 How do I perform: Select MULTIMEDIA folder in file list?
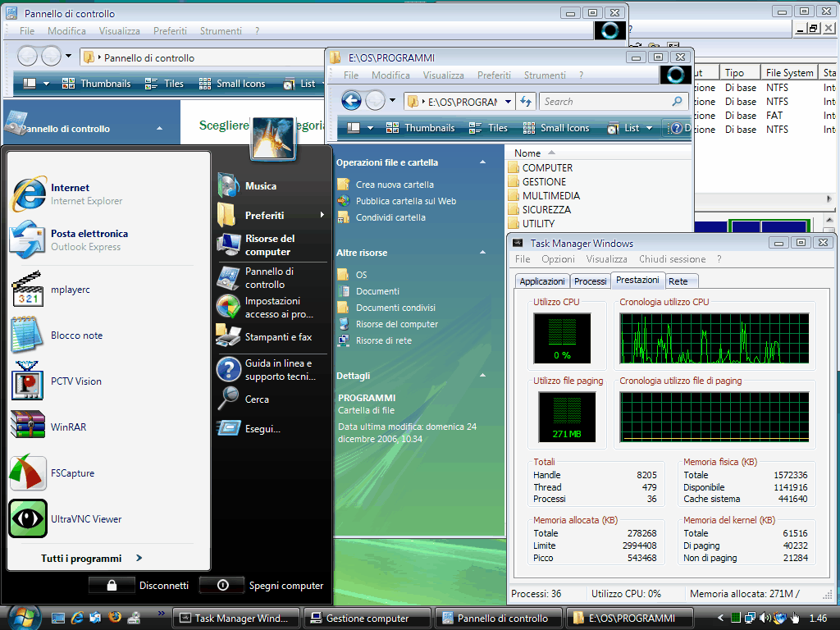544,195
